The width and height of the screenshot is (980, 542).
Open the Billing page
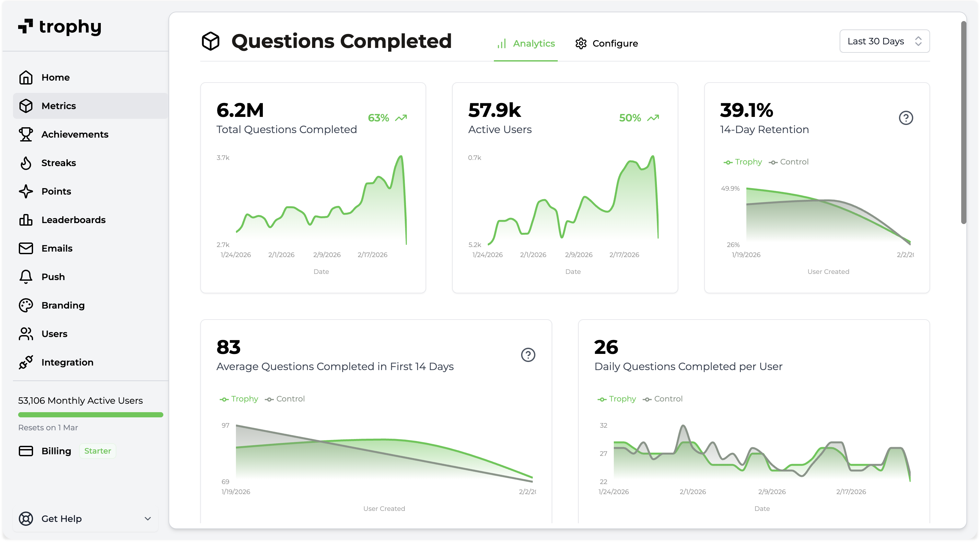pos(56,451)
